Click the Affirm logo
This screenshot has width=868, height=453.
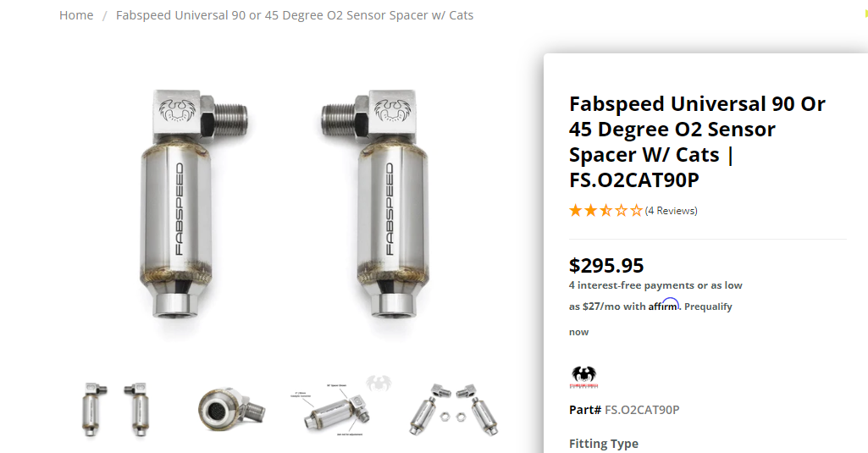(664, 306)
